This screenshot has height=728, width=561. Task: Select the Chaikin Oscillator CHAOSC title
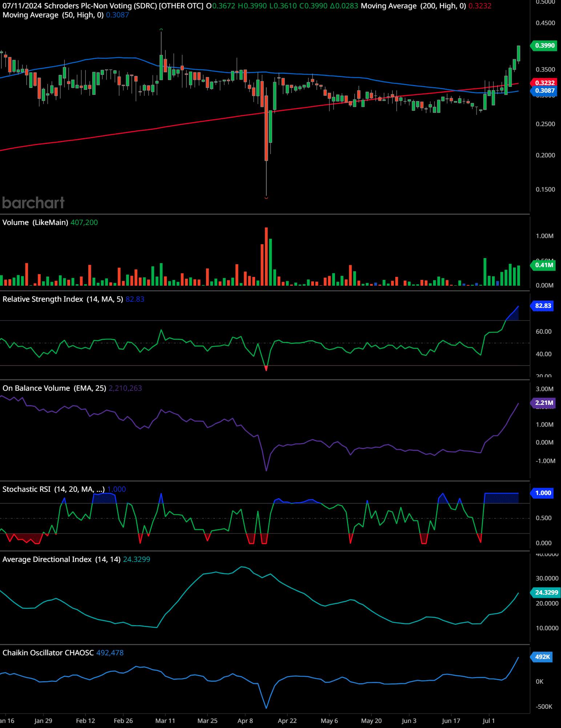click(48, 653)
